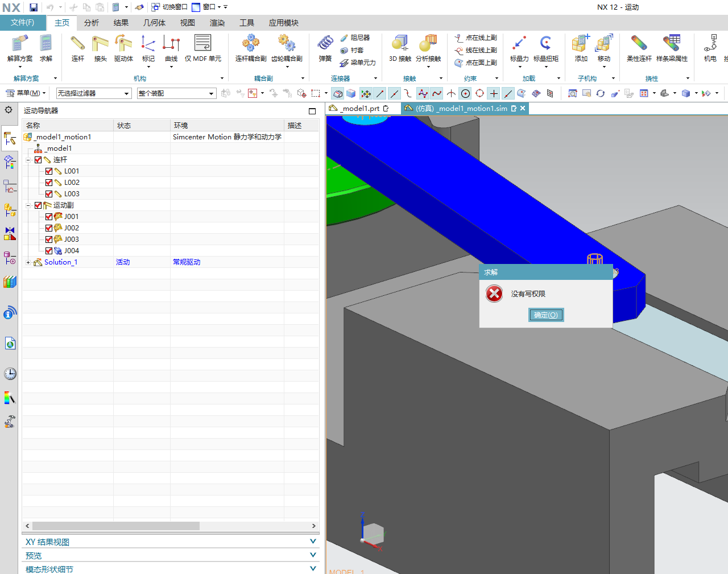The width and height of the screenshot is (728, 574).
Task: Expand the Solution_1 tree node
Action: pyautogui.click(x=28, y=262)
